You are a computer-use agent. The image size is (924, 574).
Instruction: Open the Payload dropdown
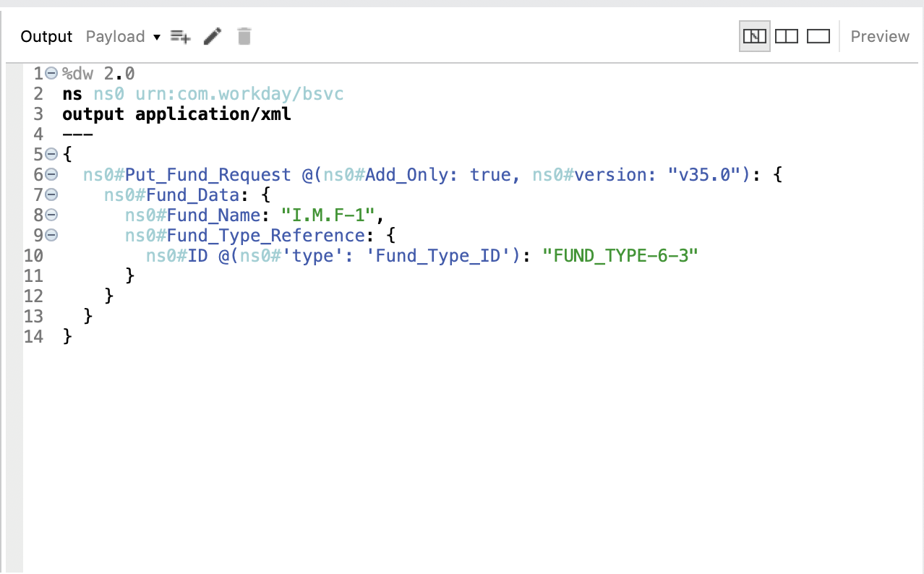[158, 36]
